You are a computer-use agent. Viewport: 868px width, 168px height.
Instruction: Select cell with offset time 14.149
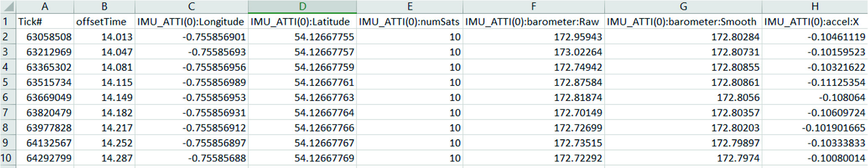104,98
